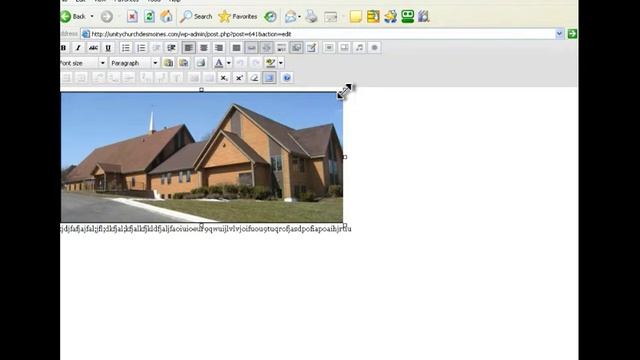Open the Paragraph format dropdown
Viewport: 640px width, 360px height.
[134, 63]
